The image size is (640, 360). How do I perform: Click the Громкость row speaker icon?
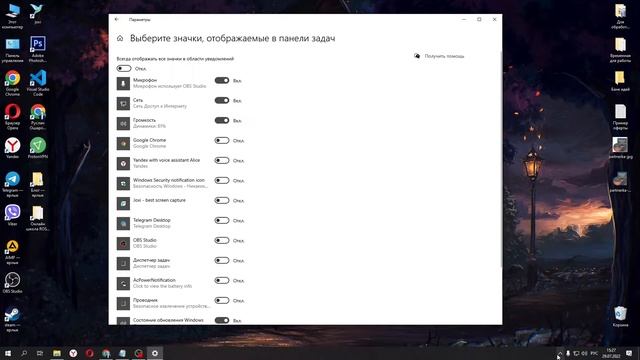coord(123,123)
